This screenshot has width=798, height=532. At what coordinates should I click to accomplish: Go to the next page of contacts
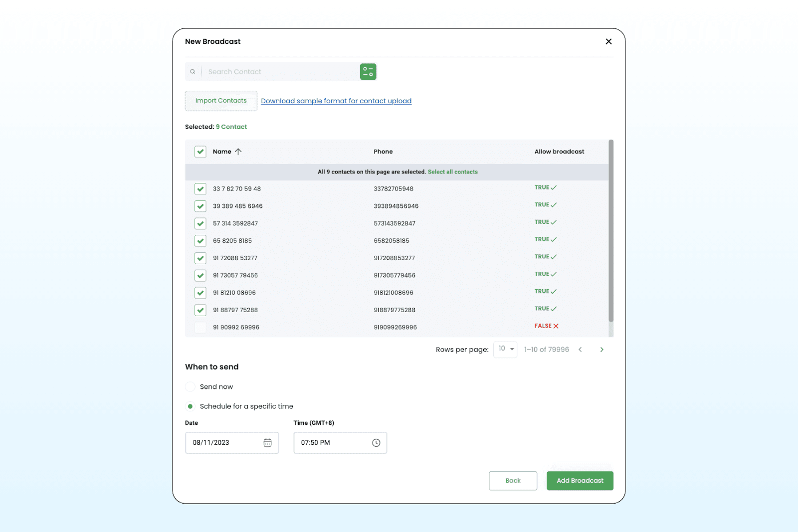(x=602, y=350)
